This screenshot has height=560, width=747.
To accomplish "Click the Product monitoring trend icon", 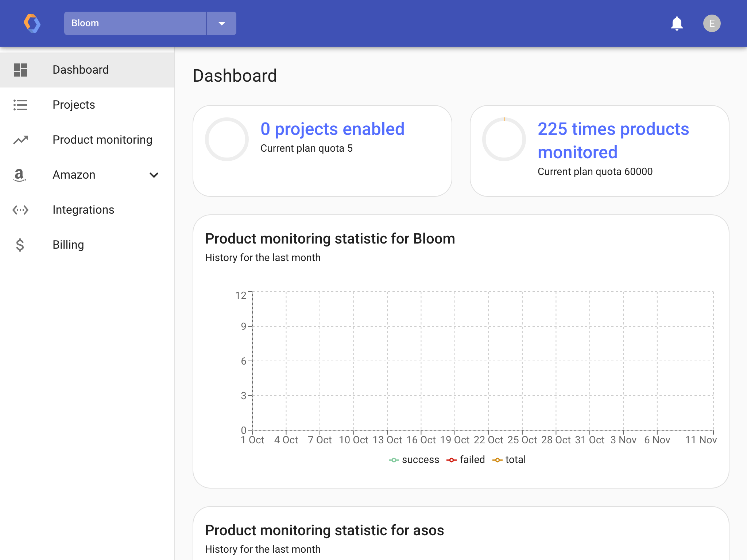I will (x=20, y=140).
